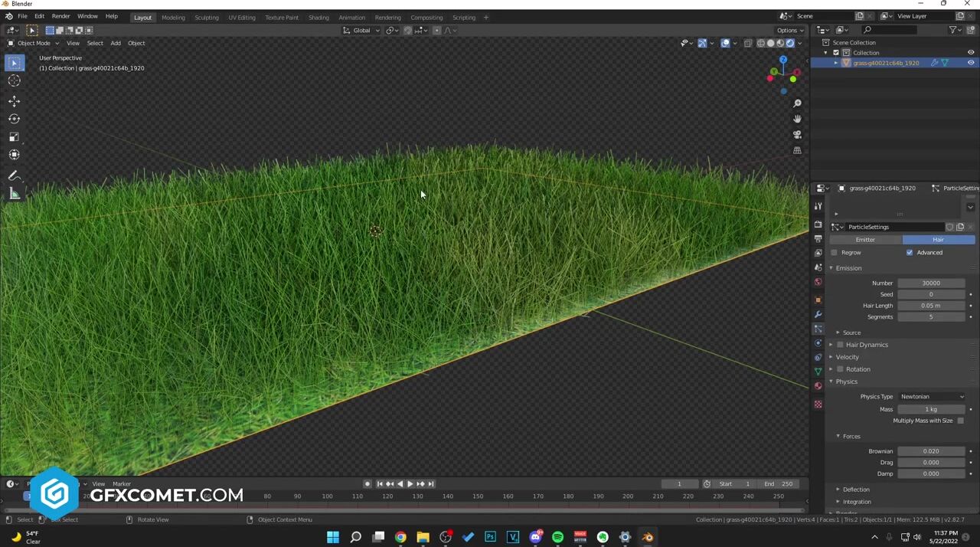Select the Move tool
The height and width of the screenshot is (547, 980).
15,101
